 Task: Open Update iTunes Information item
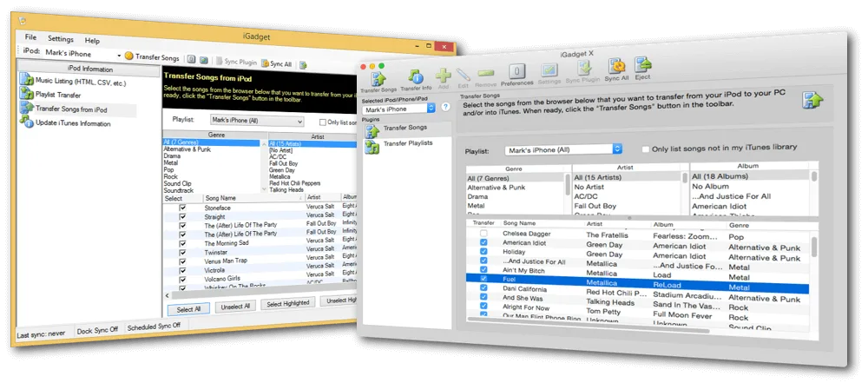(67, 122)
